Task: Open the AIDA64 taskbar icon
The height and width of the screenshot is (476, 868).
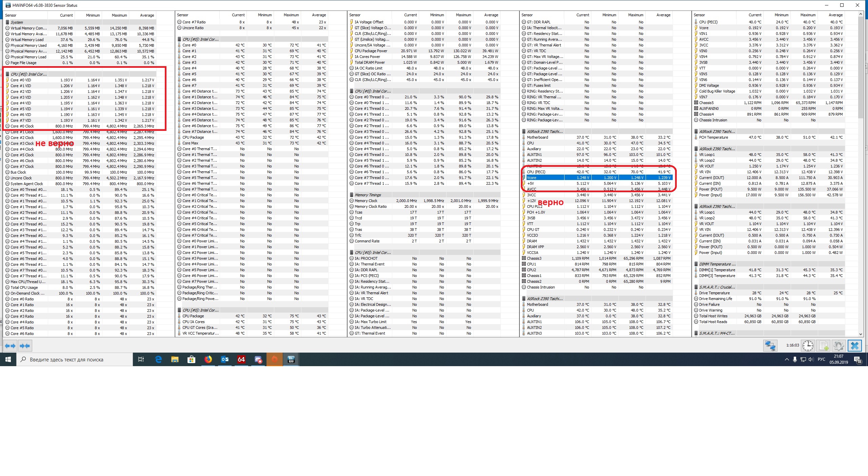Action: (241, 359)
